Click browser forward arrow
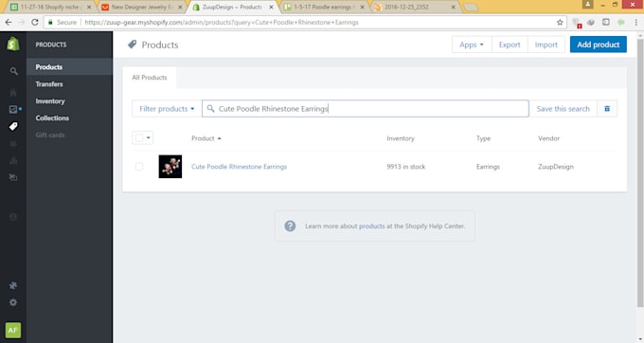644x343 pixels. pos(22,22)
